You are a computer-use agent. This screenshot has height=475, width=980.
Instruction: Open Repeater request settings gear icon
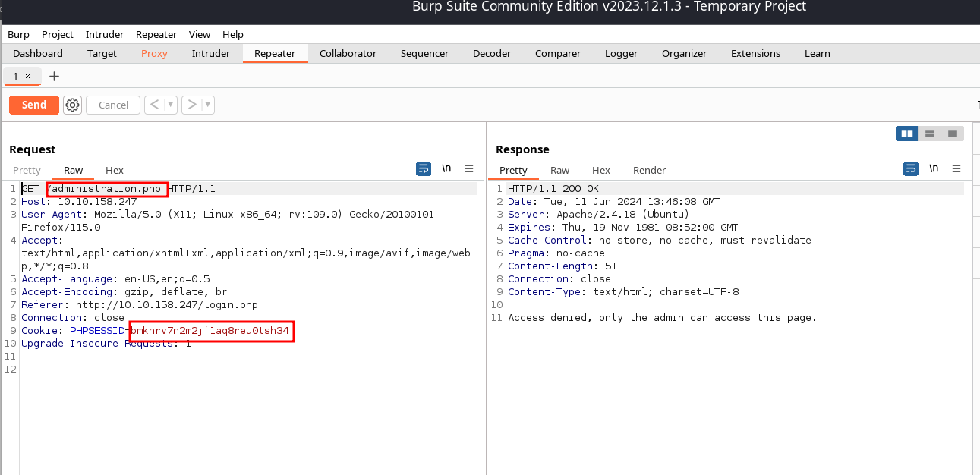[72, 105]
